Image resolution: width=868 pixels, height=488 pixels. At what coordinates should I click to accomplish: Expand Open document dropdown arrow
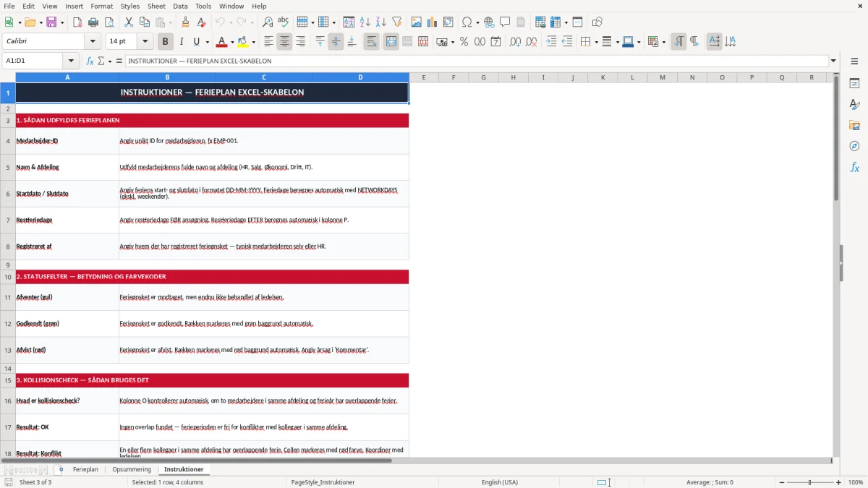[39, 22]
